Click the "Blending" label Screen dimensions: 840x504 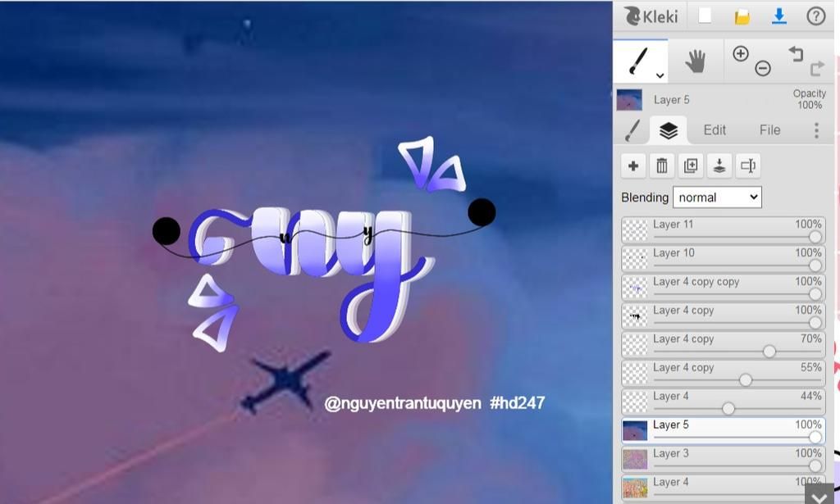645,198
